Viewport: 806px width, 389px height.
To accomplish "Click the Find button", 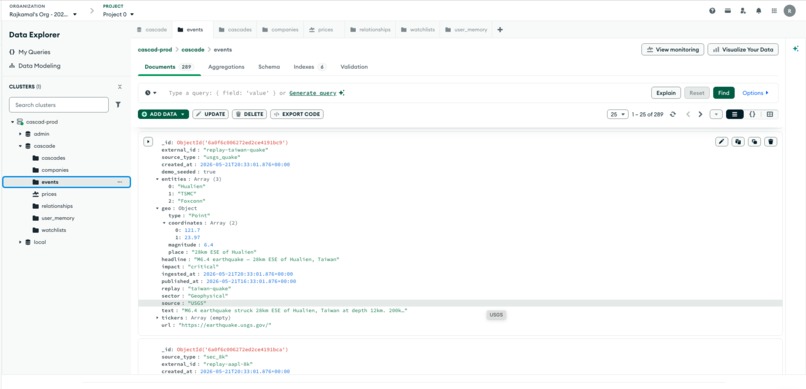I will pyautogui.click(x=724, y=93).
